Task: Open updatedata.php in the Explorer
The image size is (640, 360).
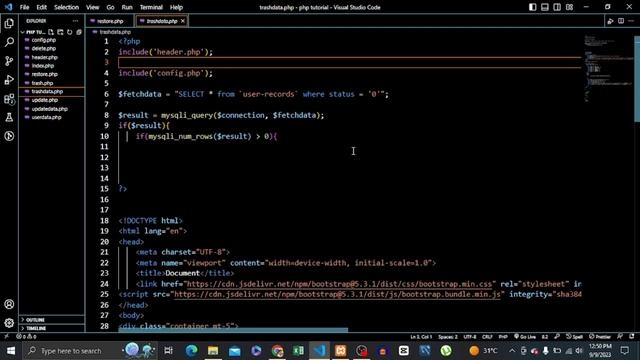Action: [x=52, y=109]
